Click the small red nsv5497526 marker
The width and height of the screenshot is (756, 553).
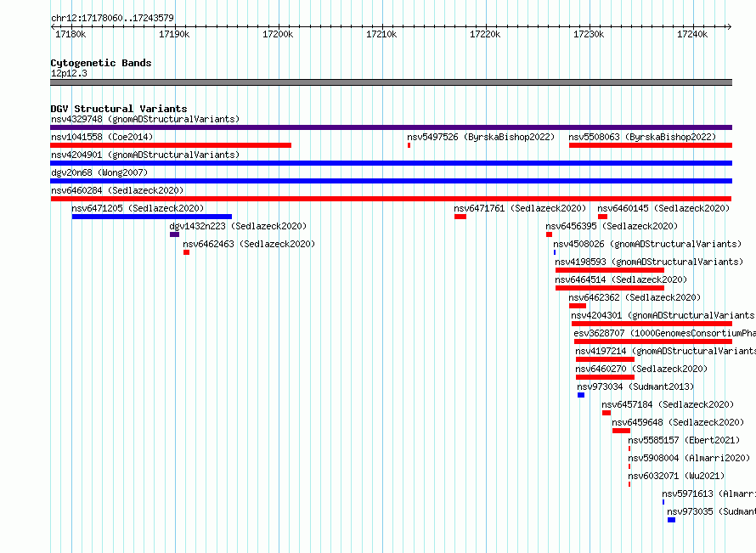pos(409,145)
